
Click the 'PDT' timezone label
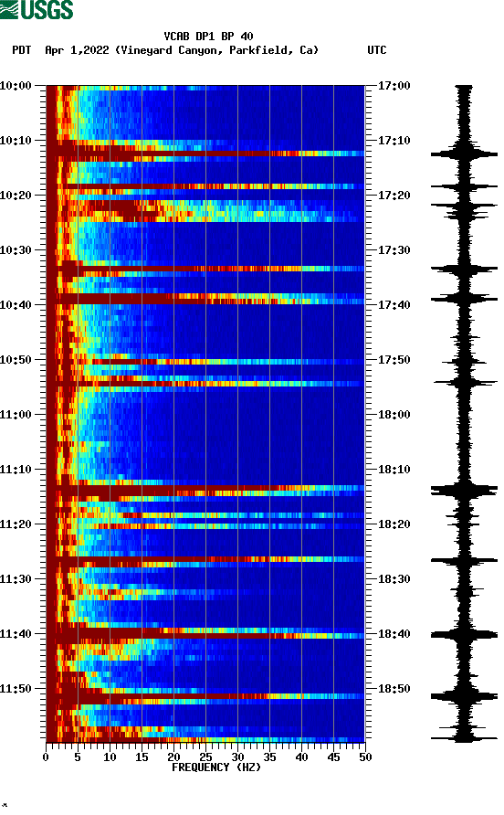pyautogui.click(x=22, y=50)
